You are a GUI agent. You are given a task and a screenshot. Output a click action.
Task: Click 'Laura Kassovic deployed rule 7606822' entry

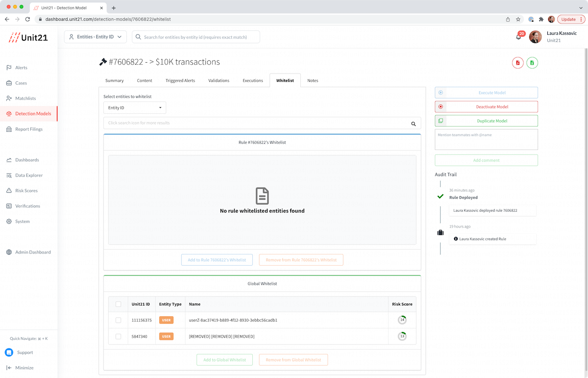pyautogui.click(x=492, y=210)
